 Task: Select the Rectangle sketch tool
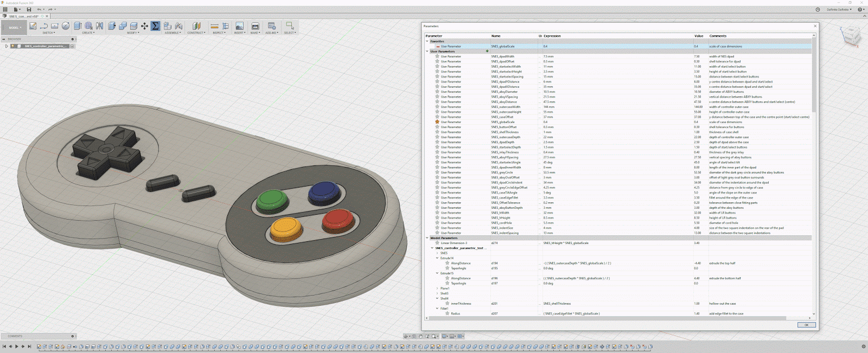coord(55,26)
